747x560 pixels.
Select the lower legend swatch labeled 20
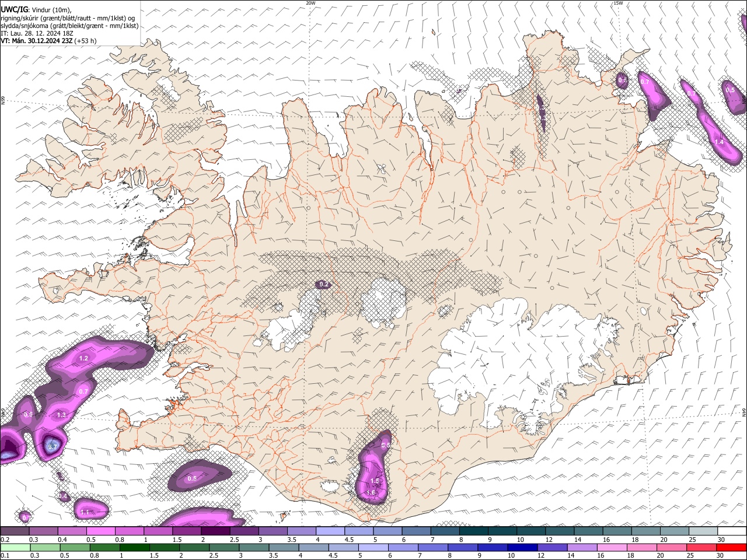(671, 547)
